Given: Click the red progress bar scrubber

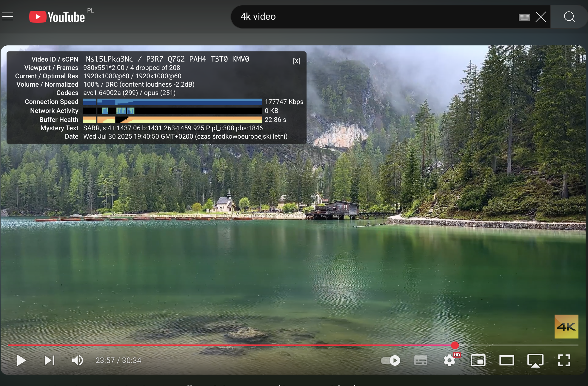Looking at the screenshot, I should coord(455,345).
